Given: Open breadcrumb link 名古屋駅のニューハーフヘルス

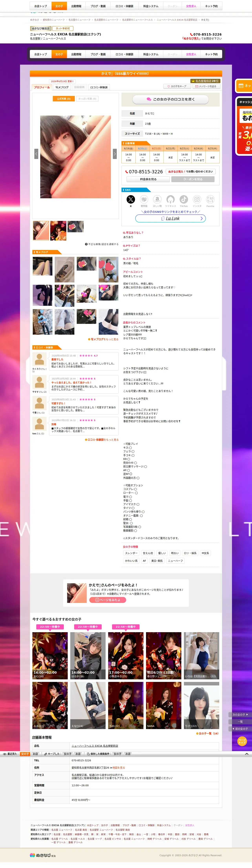Looking at the screenshot, I should 137,20.
